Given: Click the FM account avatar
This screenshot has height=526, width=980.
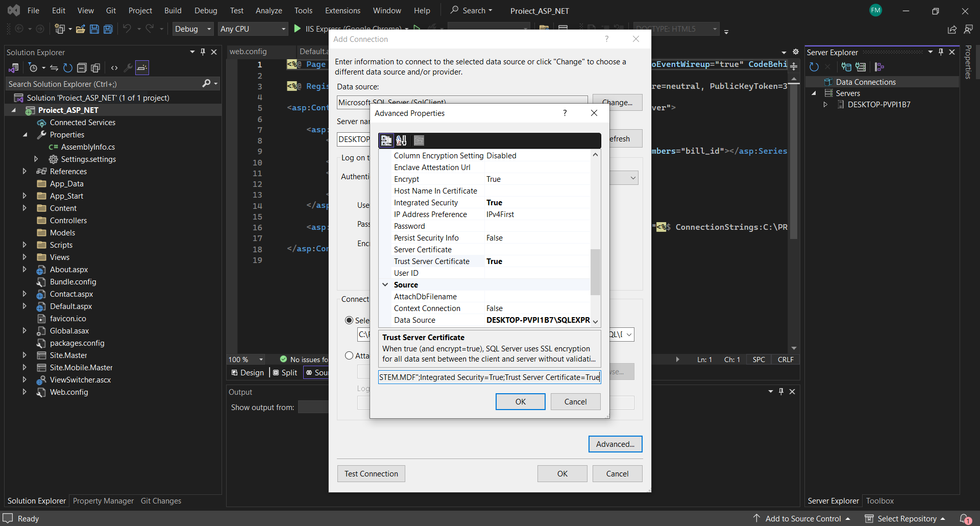Looking at the screenshot, I should [875, 10].
